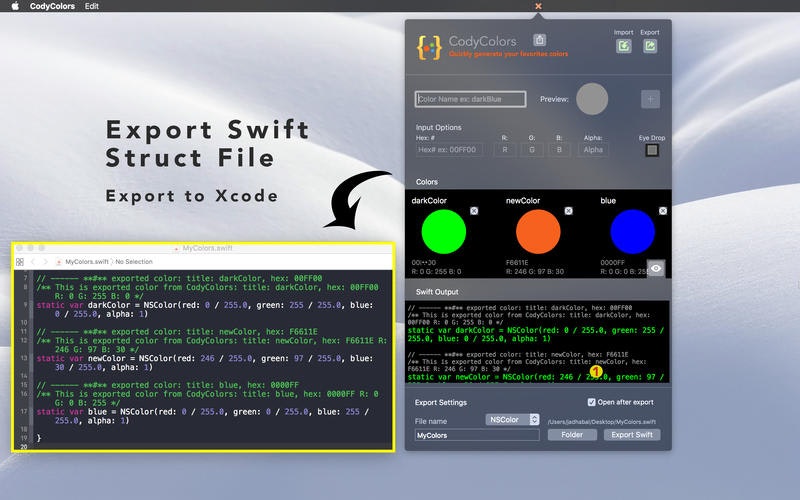This screenshot has height=500, width=800.
Task: Click the 0000FF hex label under blue
Action: click(612, 263)
